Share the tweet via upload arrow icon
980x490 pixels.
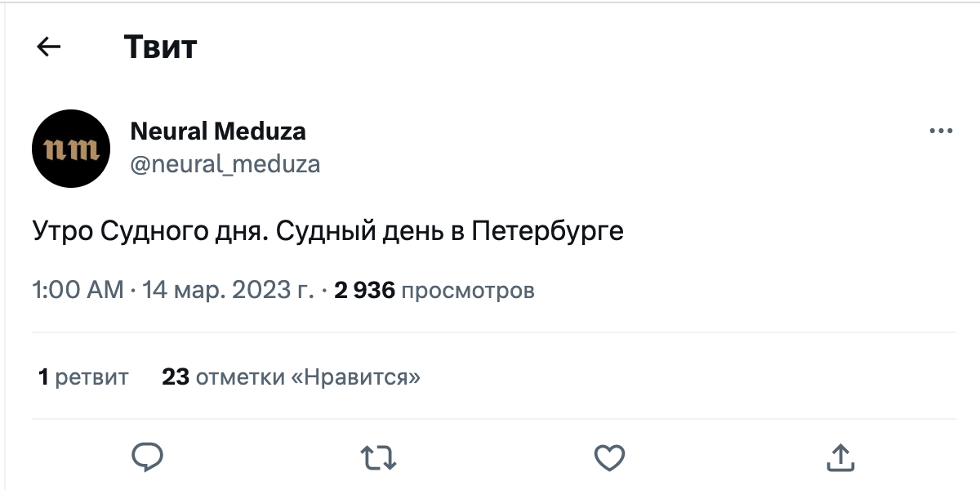840,457
